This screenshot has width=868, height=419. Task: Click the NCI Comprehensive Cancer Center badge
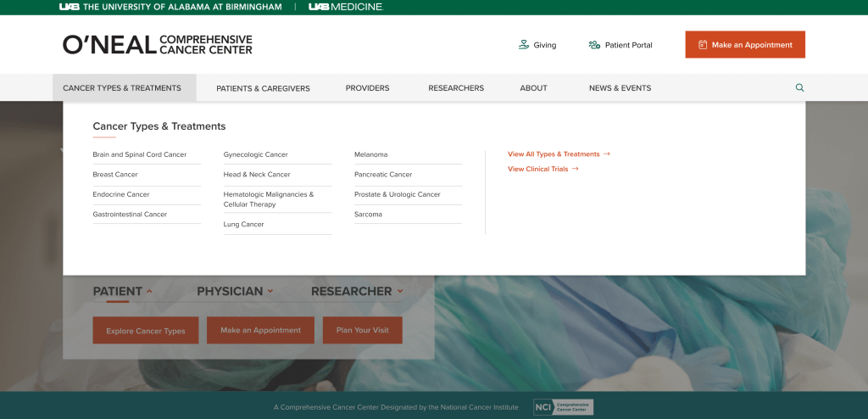pos(563,407)
